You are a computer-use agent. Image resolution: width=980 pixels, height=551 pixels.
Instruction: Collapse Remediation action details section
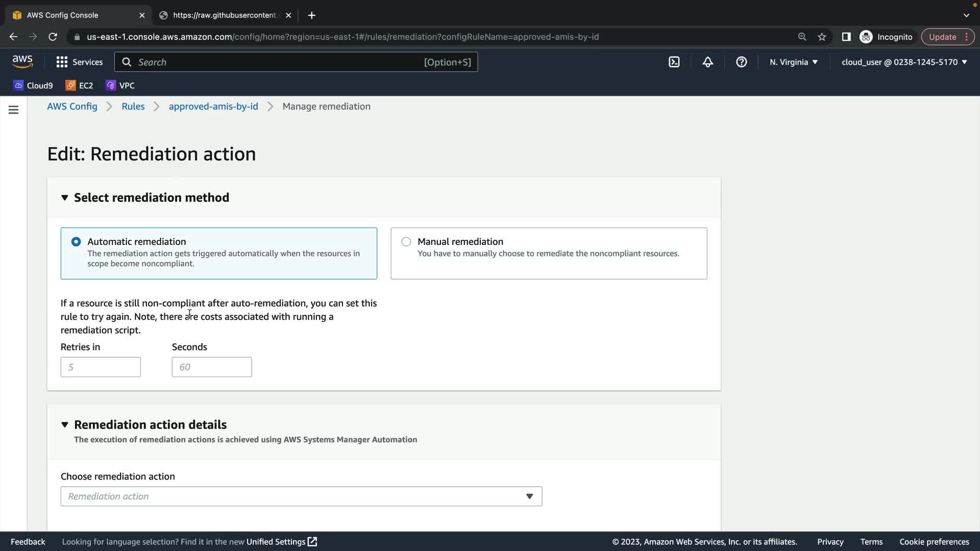[65, 424]
